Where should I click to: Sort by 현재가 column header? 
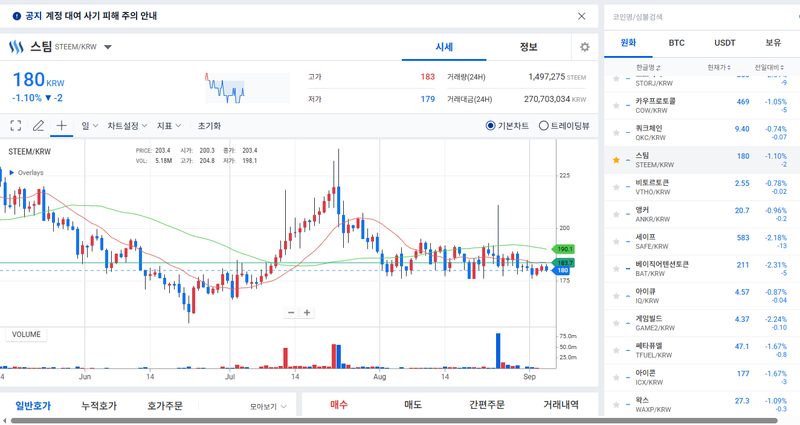(x=719, y=67)
